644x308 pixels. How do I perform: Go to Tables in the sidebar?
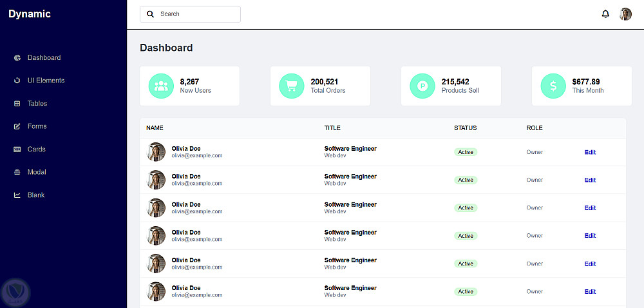(37, 104)
